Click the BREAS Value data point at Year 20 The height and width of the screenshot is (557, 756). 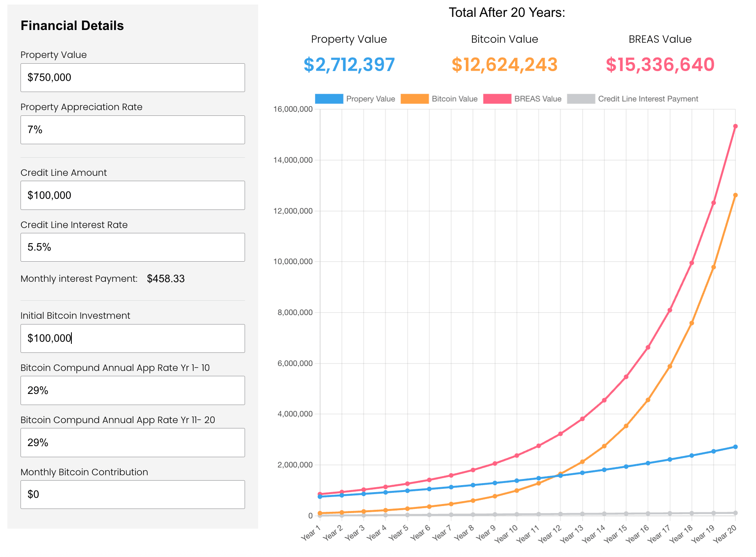(x=735, y=127)
